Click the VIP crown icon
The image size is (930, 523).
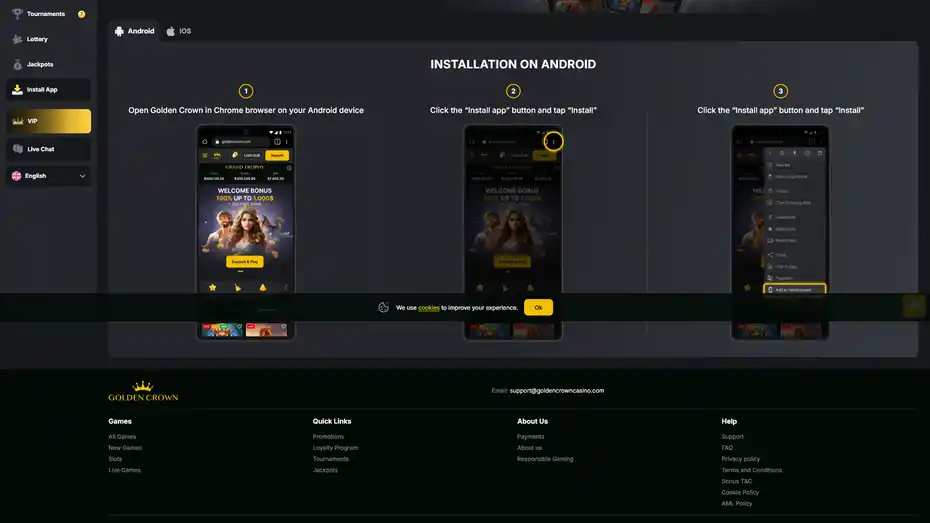tap(18, 121)
